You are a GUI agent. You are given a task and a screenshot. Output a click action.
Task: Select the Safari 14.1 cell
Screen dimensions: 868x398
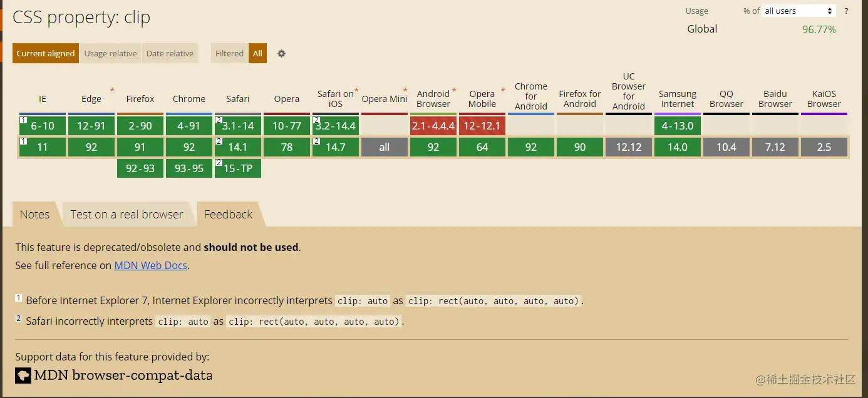(x=238, y=147)
